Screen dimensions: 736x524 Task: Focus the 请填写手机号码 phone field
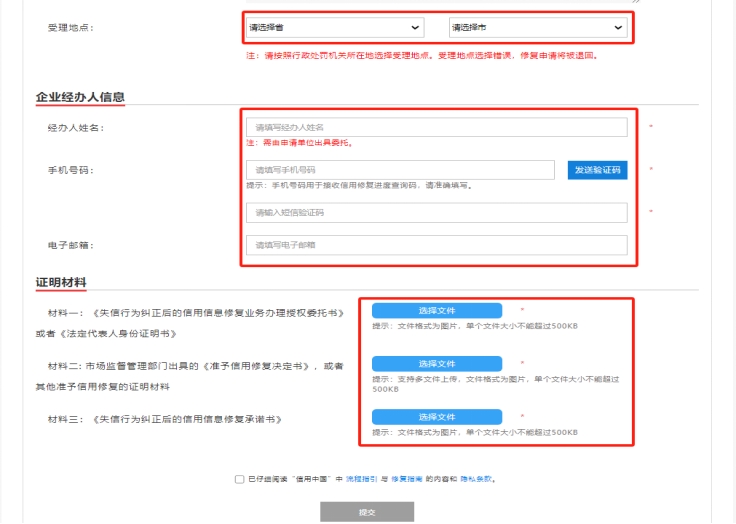[400, 170]
